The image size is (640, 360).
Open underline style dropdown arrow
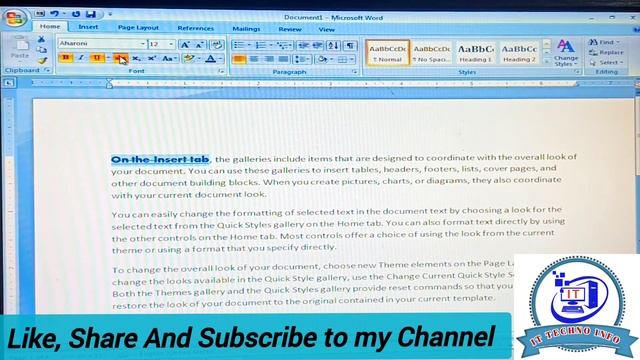(108, 58)
